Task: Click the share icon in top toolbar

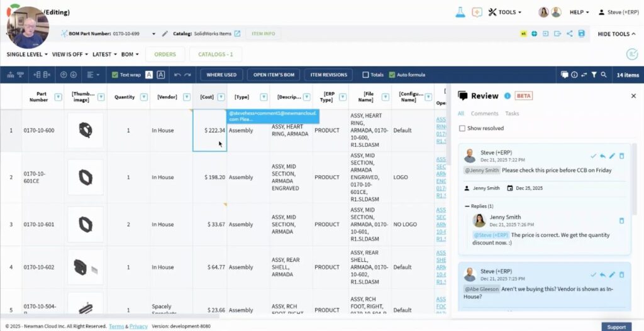Action: 570,34
